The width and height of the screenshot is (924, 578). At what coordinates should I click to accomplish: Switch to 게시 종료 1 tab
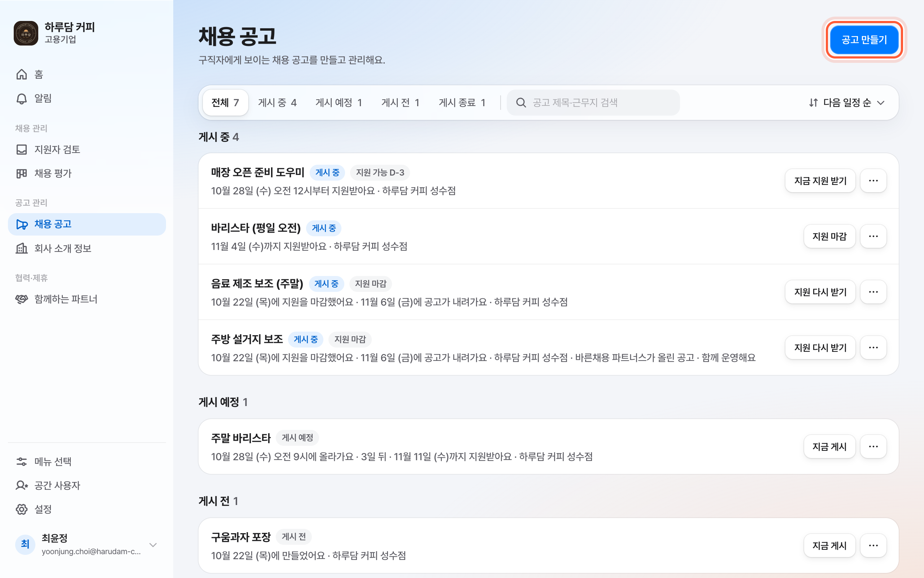pyautogui.click(x=462, y=103)
